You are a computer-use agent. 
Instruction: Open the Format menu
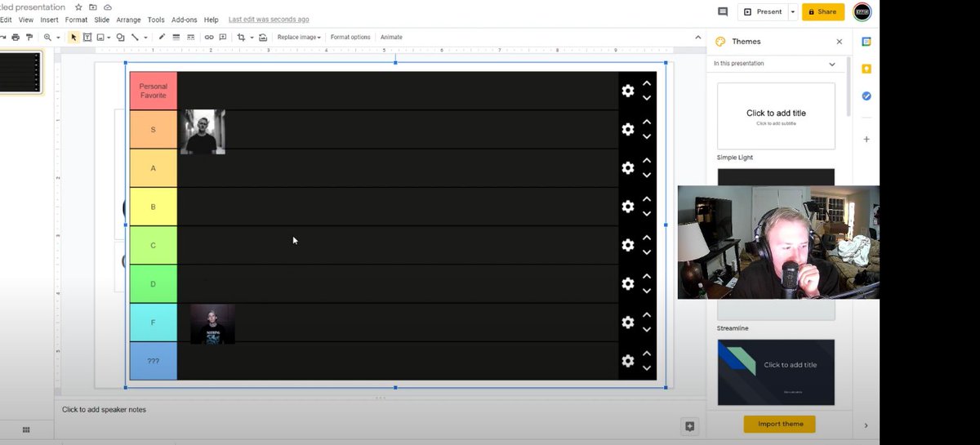[x=76, y=20]
